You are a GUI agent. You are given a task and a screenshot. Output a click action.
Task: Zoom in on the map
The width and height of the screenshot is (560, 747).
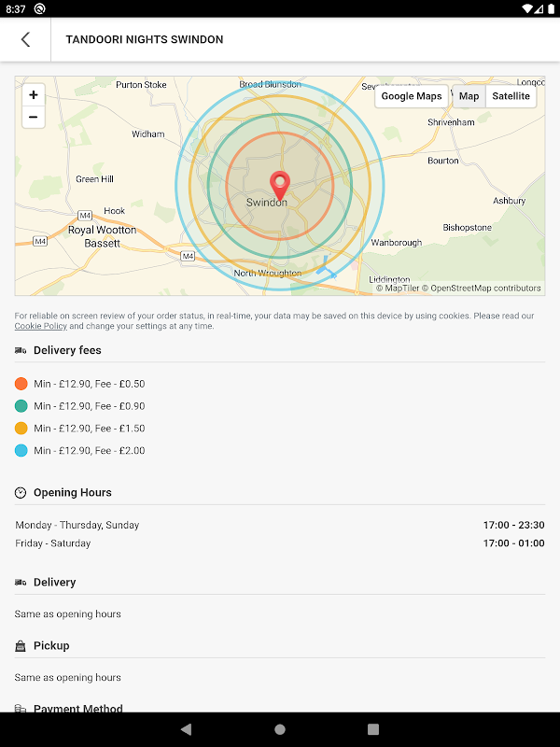pos(34,95)
